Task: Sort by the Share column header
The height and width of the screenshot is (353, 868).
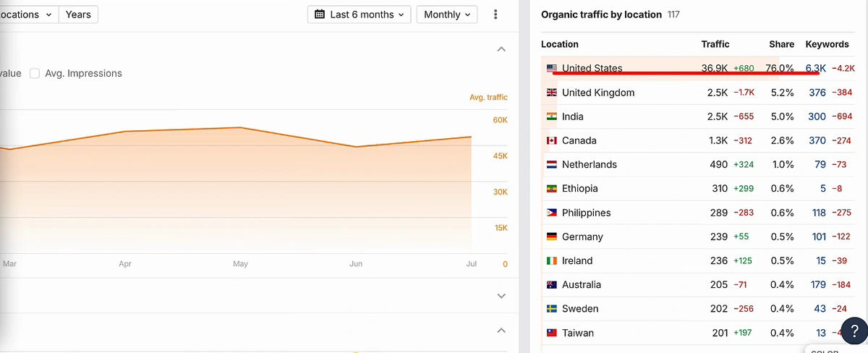Action: click(x=781, y=44)
